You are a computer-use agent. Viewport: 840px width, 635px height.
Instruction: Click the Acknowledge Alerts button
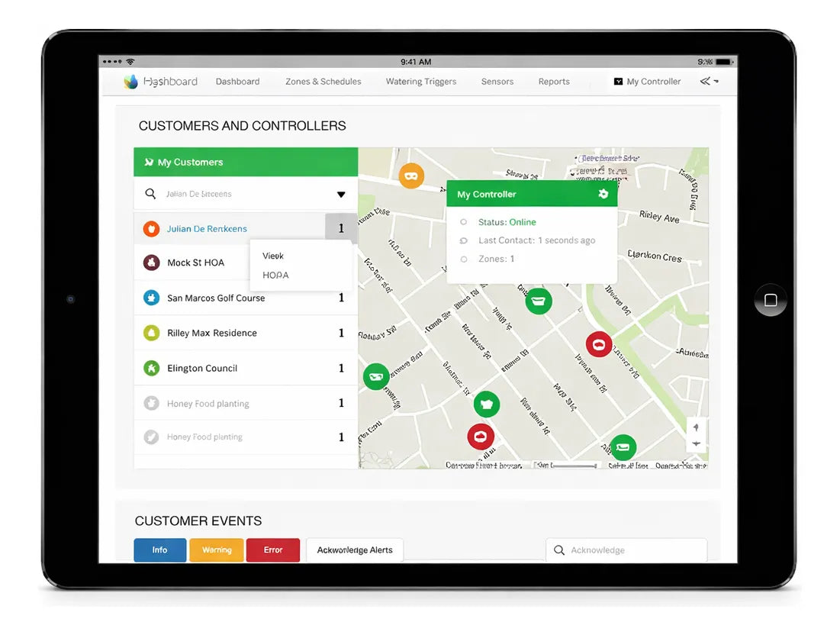(355, 550)
